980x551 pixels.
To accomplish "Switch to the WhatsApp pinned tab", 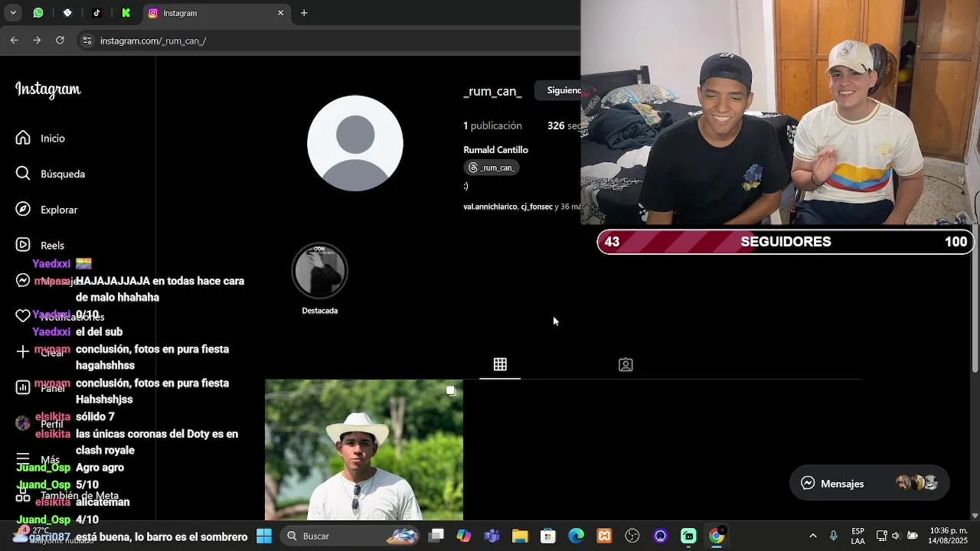I will [38, 13].
